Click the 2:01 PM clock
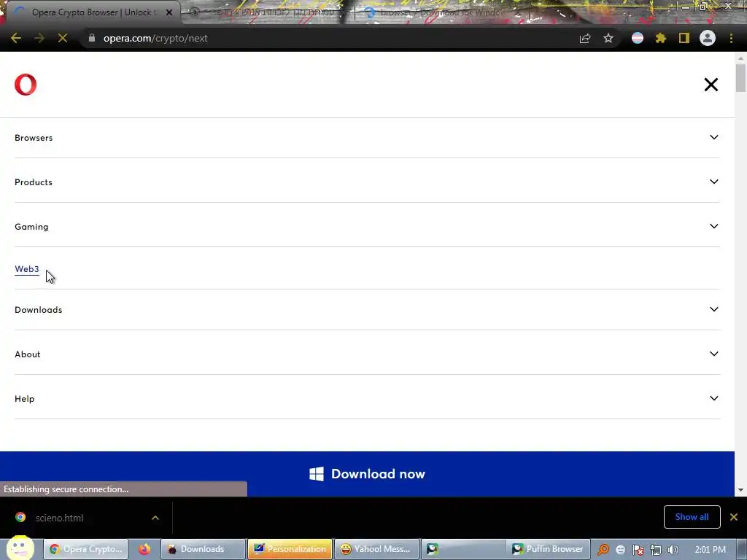This screenshot has height=560, width=747. click(x=710, y=550)
